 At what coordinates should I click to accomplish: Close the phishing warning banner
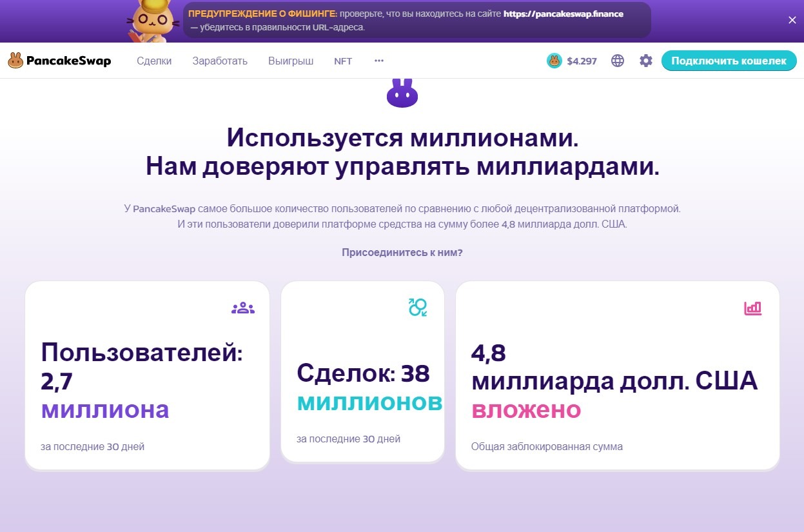(792, 20)
